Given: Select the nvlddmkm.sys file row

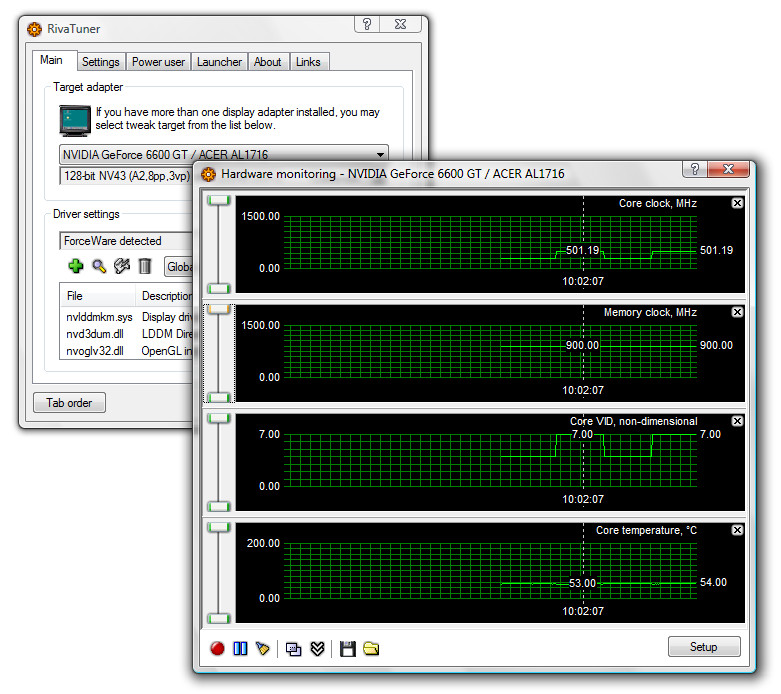Looking at the screenshot, I should click(x=128, y=317).
